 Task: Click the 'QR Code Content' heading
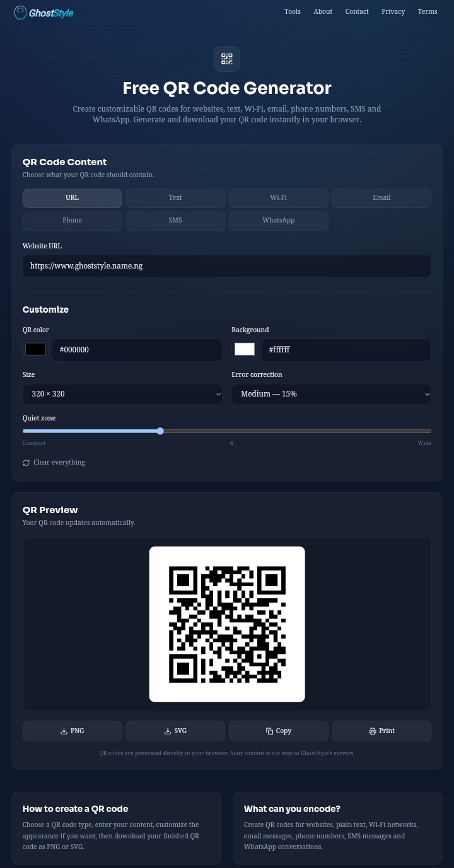(x=65, y=162)
